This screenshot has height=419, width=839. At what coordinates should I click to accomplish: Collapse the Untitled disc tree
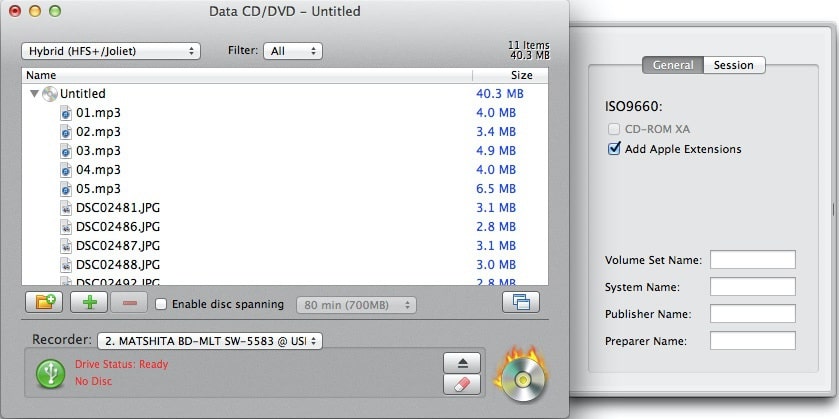34,94
